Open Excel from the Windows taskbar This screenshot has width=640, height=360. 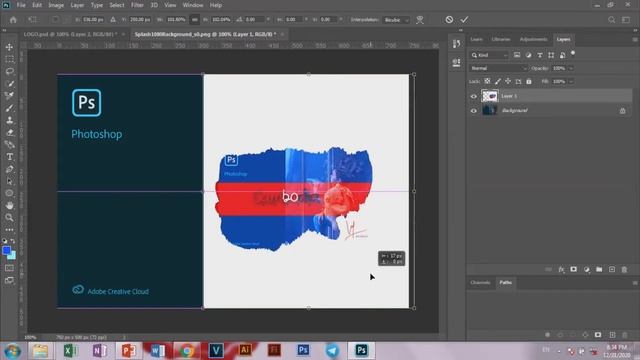[70, 350]
